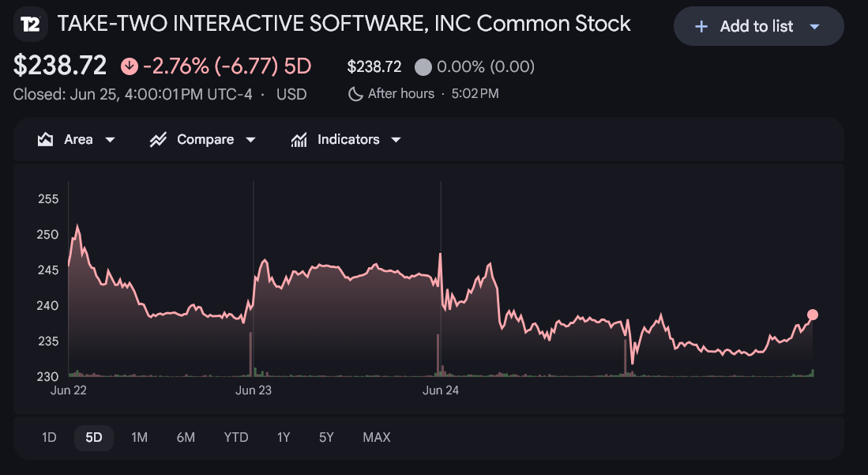The image size is (868, 475).
Task: Click the Take-Two T2 logo icon
Action: click(x=31, y=25)
